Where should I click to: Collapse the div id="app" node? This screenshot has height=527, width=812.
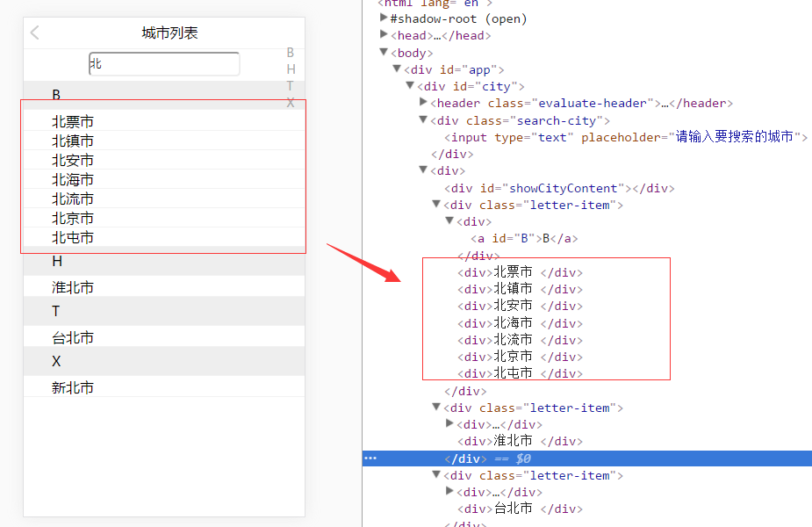397,69
